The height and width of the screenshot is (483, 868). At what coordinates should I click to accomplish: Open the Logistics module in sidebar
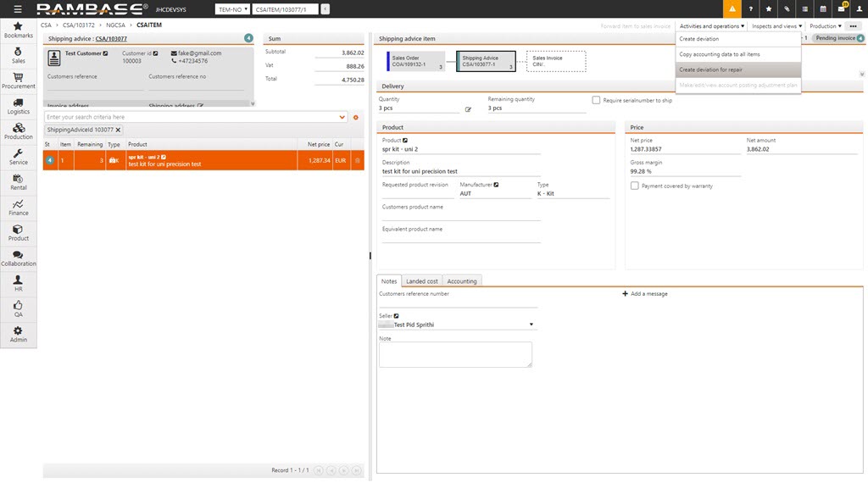click(x=19, y=105)
